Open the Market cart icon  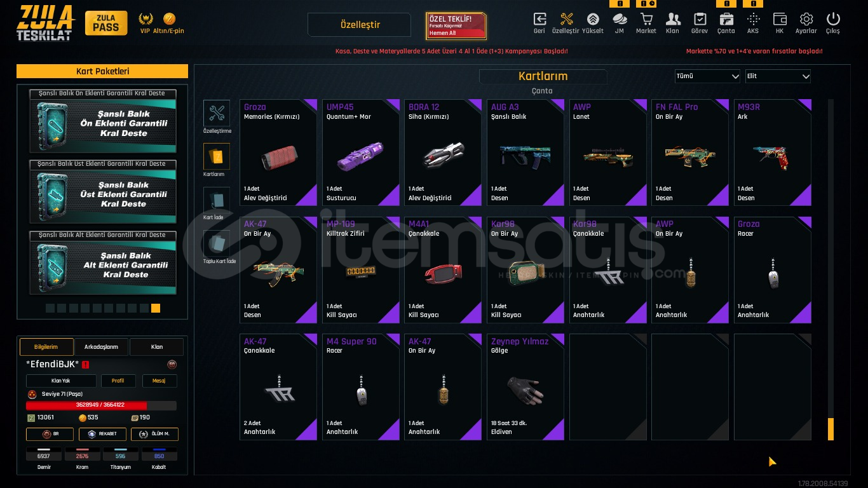tap(646, 20)
